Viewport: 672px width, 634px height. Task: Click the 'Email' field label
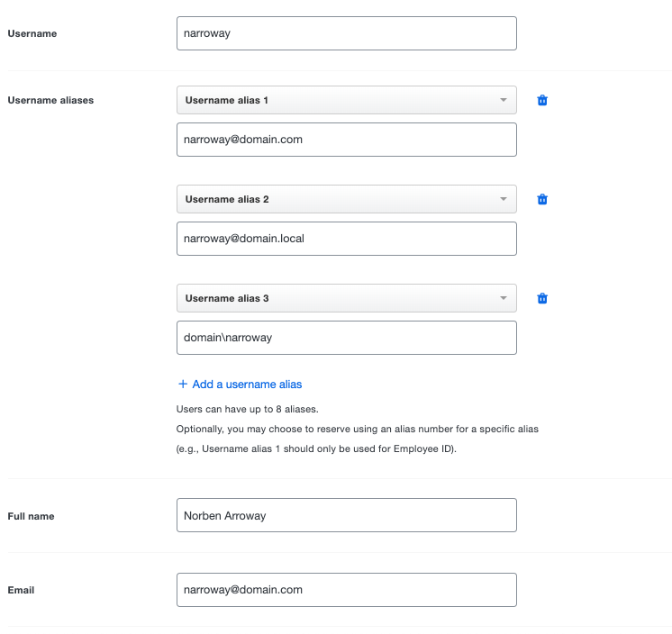pyautogui.click(x=21, y=591)
